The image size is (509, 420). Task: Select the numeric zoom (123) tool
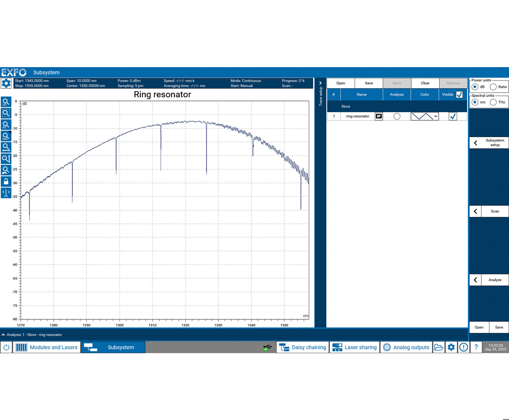click(x=6, y=102)
